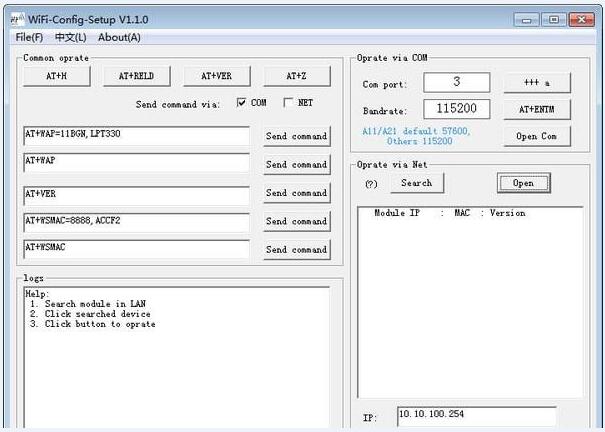The height and width of the screenshot is (432, 605).
Task: Click the AT+H button
Action: click(57, 76)
